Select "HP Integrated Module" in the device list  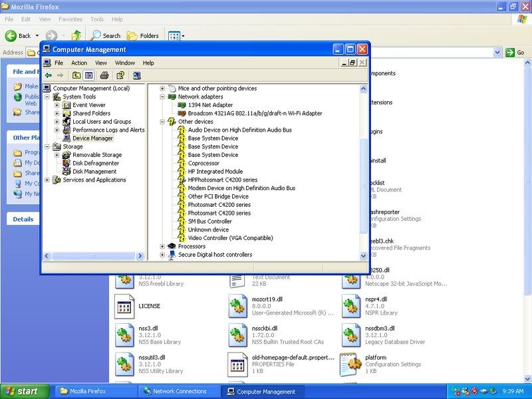pos(215,172)
